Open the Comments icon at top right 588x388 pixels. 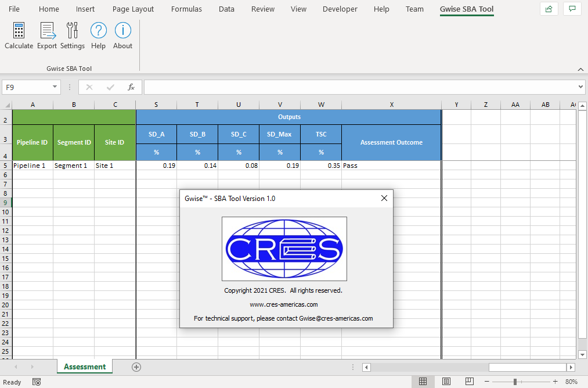572,9
